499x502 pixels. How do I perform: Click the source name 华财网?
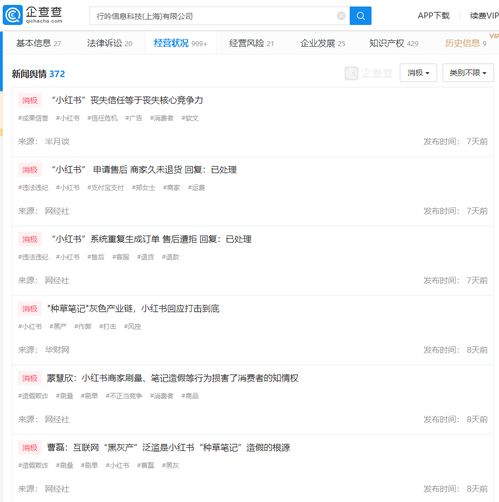point(57,350)
